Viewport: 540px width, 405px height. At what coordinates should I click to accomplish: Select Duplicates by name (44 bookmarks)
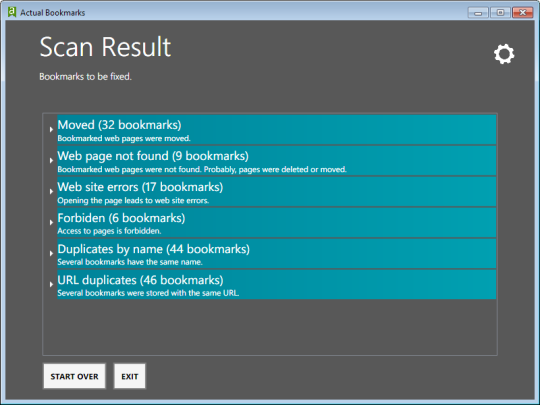(277, 253)
